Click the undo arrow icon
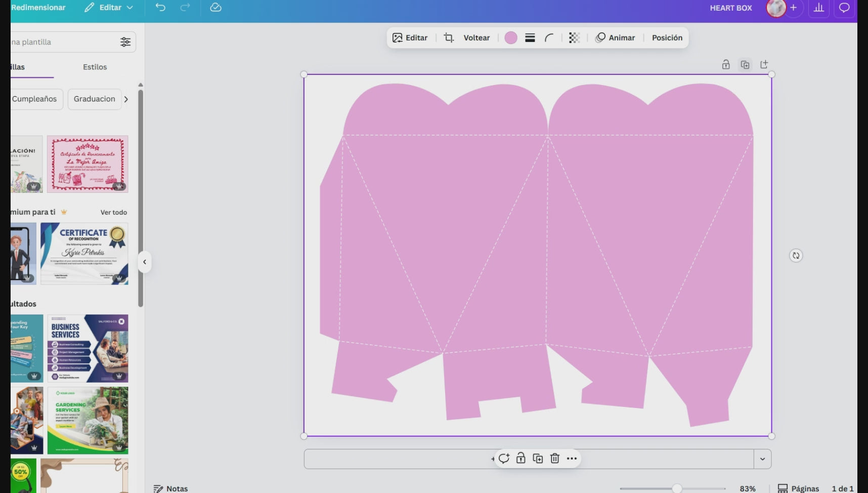The image size is (868, 493). tap(160, 8)
